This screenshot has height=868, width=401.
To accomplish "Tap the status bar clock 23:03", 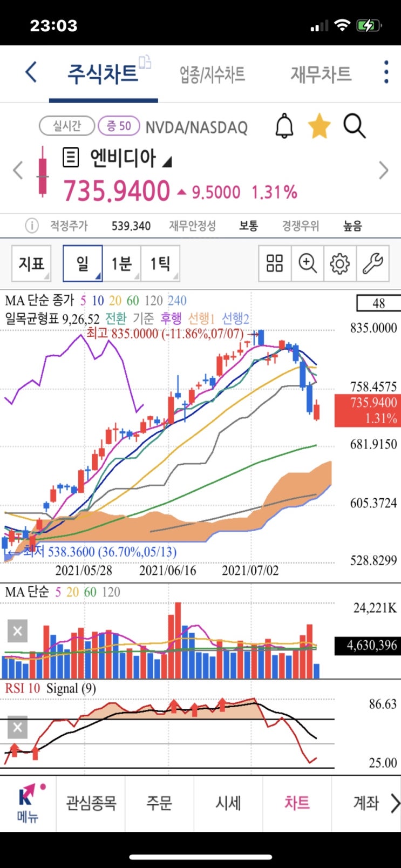I will [x=53, y=25].
